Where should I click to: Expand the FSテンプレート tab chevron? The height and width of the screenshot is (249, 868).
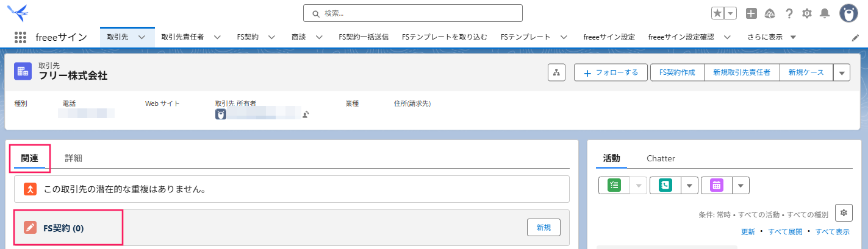[x=564, y=37]
